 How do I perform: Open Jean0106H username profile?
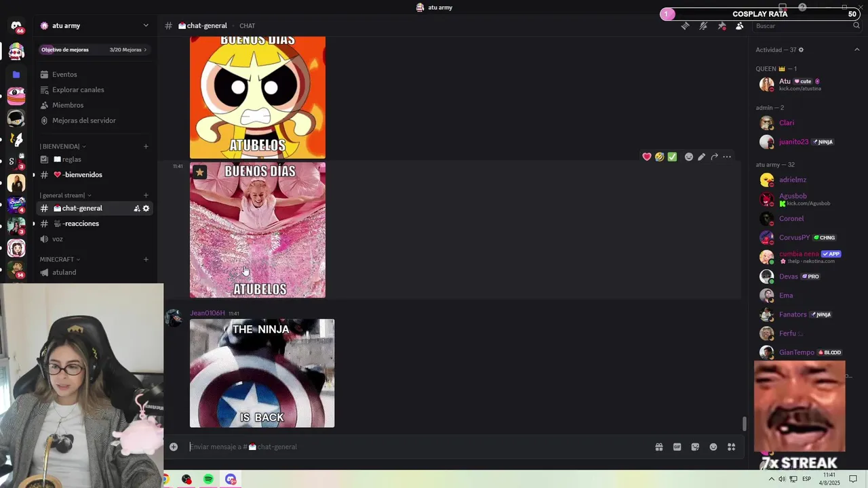[208, 313]
